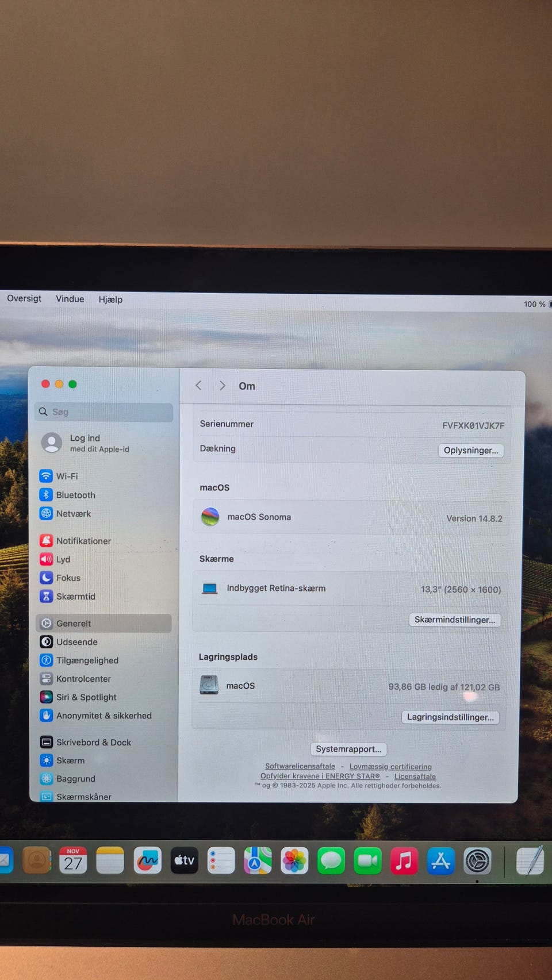
Task: Open the Hjælp menu
Action: coord(110,299)
